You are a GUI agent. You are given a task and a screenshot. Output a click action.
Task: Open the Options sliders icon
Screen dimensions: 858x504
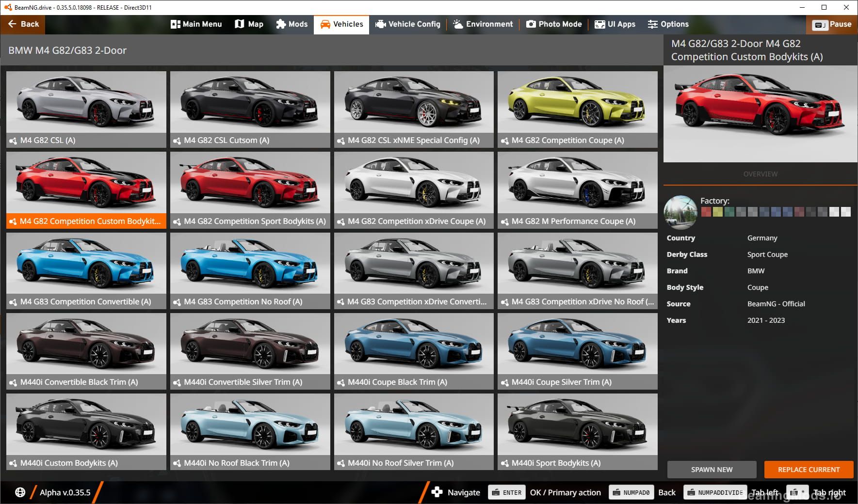653,24
